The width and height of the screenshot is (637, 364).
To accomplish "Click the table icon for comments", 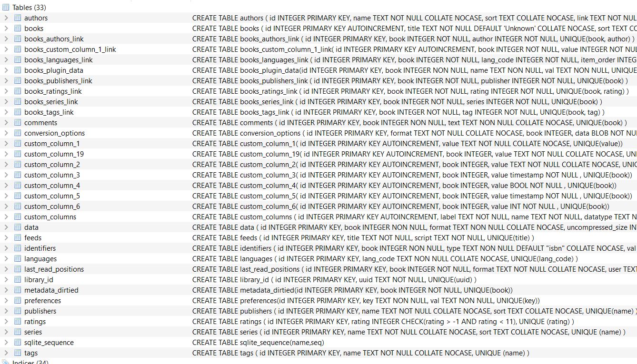I will [18, 123].
